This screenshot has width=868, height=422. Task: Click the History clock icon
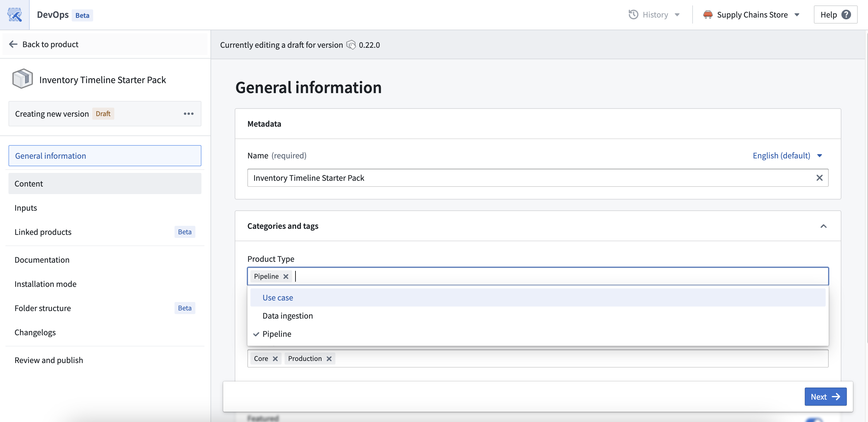(x=633, y=15)
